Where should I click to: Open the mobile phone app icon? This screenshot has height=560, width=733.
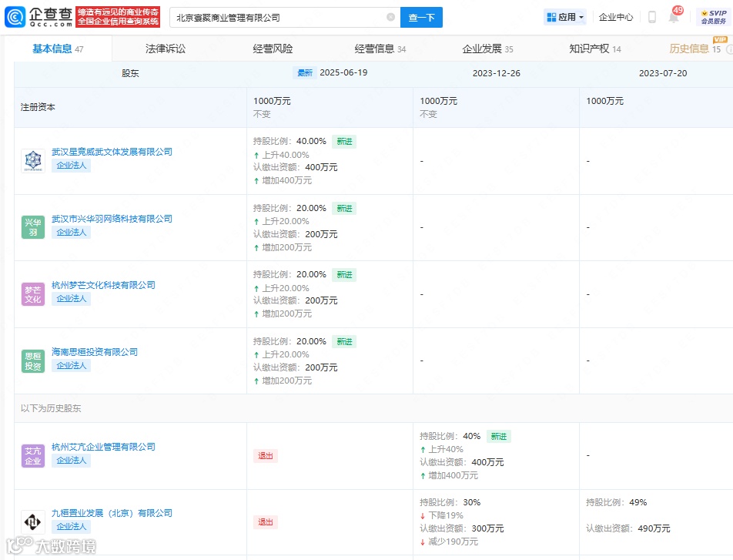pyautogui.click(x=652, y=17)
